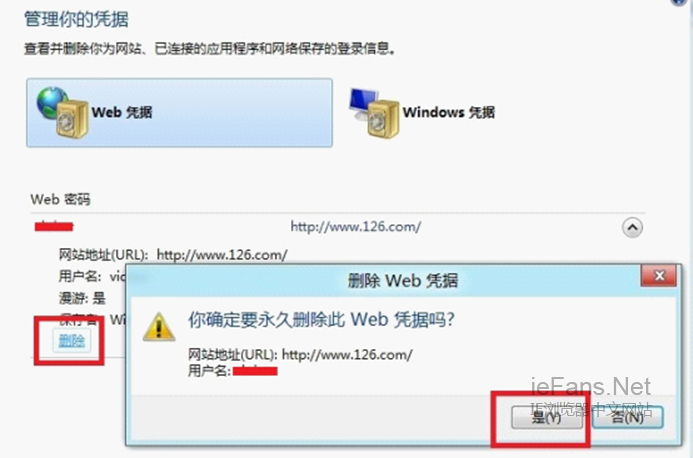Cancel deletion with 否(N) button
Screen dimensions: 693x458
(628, 417)
